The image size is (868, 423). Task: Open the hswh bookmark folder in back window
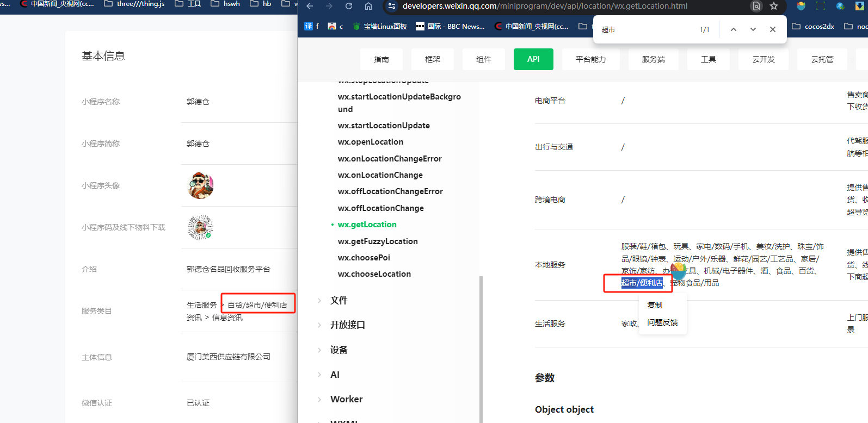[x=225, y=4]
